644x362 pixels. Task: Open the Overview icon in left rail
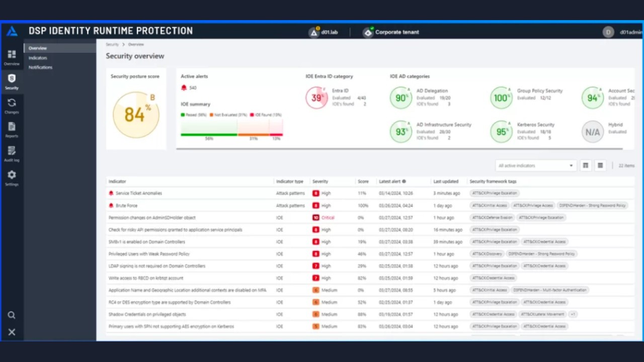tap(12, 54)
